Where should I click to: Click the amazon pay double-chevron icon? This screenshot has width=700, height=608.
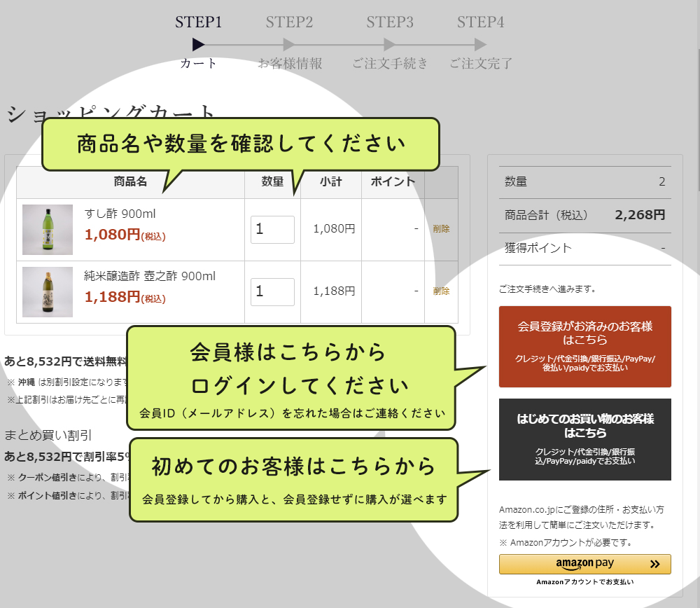click(655, 565)
